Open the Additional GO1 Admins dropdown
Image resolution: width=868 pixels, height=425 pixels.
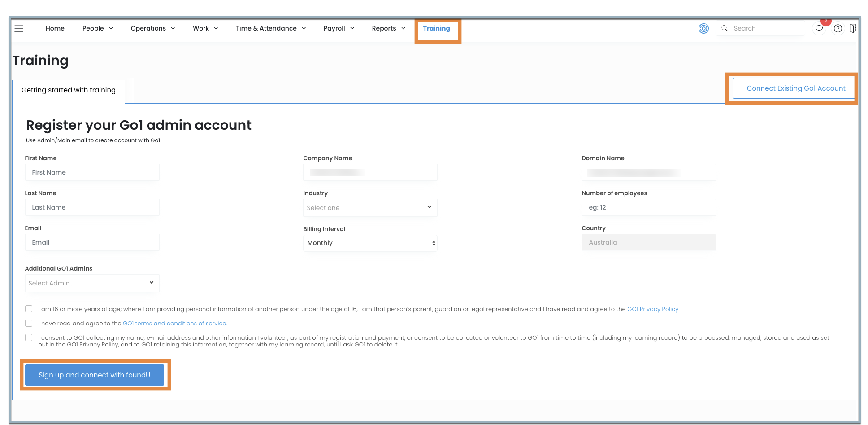92,283
